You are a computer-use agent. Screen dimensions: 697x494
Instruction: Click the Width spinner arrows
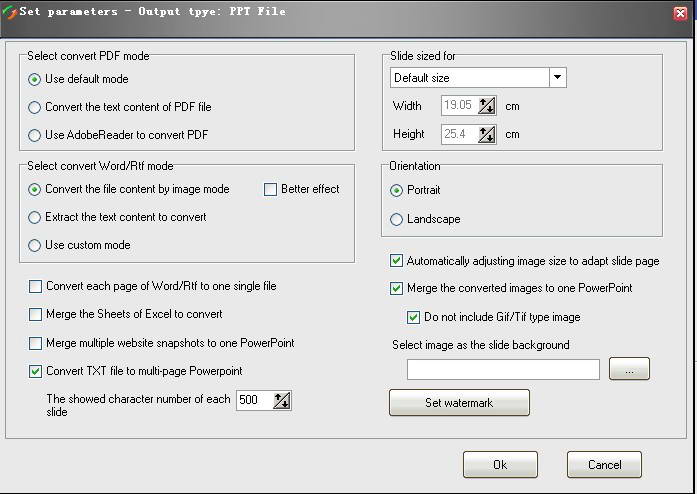pyautogui.click(x=487, y=106)
